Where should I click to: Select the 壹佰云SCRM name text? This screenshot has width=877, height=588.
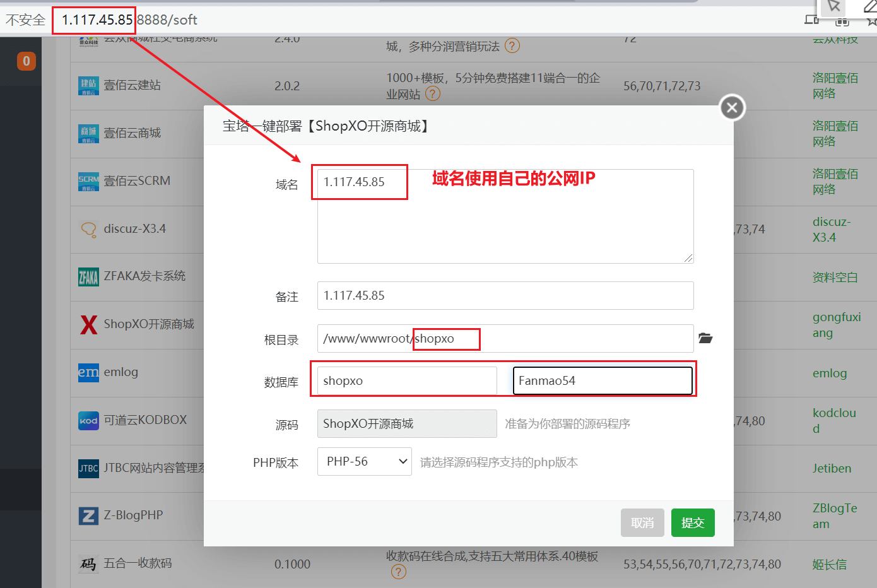coord(137,181)
